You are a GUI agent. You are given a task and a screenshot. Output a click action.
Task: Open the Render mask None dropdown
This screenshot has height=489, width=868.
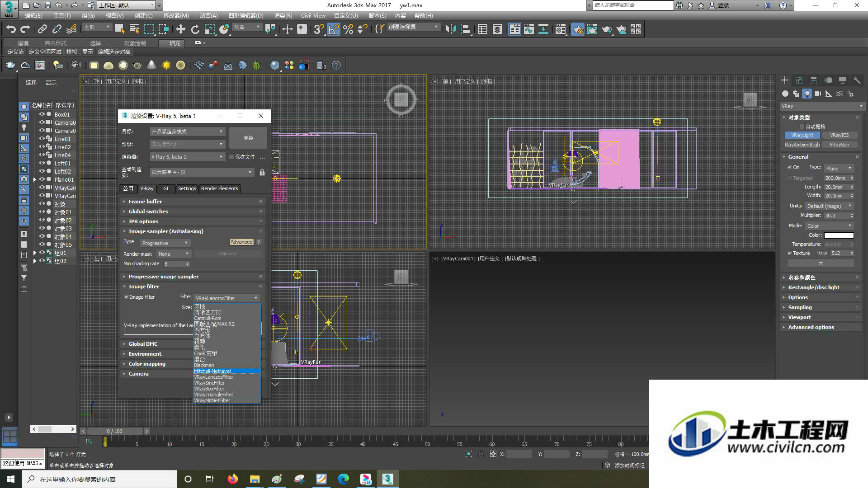[174, 254]
